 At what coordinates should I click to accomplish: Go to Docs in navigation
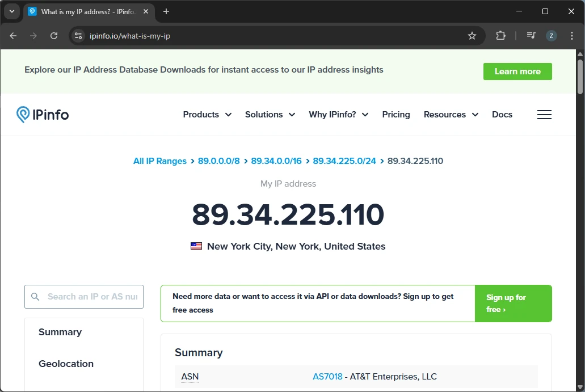tap(502, 115)
